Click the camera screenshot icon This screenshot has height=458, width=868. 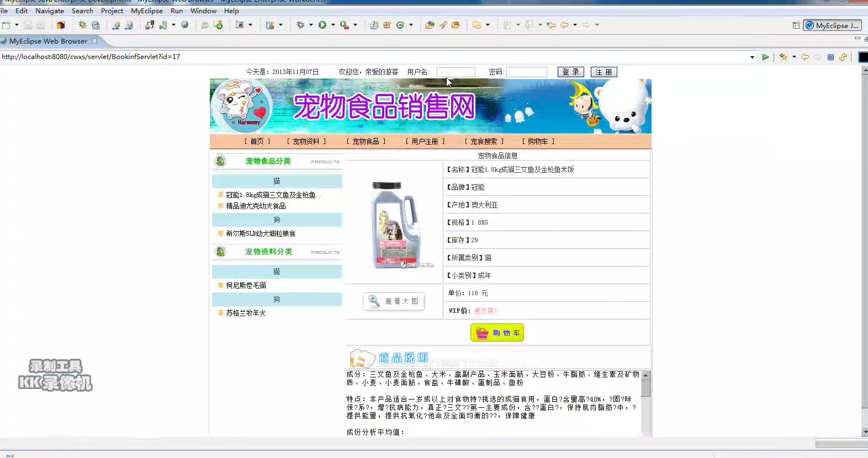[x=240, y=25]
